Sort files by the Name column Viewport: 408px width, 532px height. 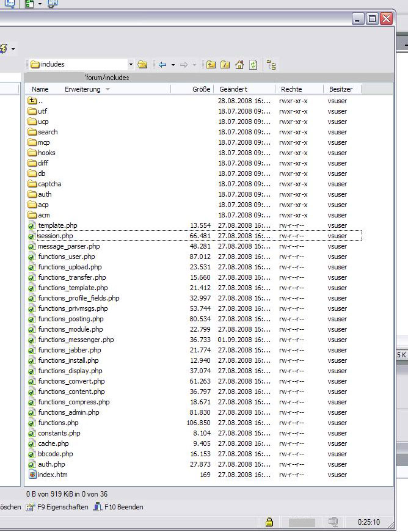tap(40, 89)
